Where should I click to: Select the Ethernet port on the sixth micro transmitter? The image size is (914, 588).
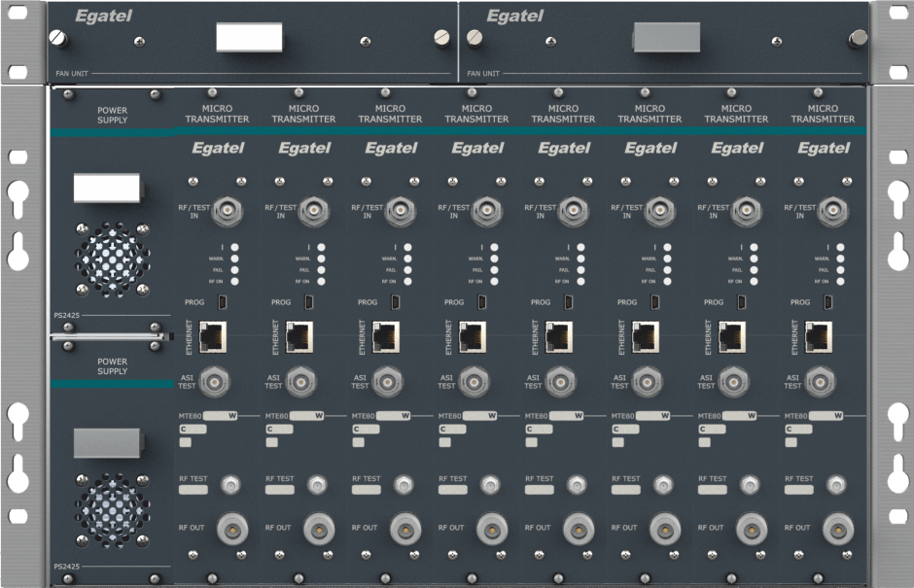coord(646,337)
